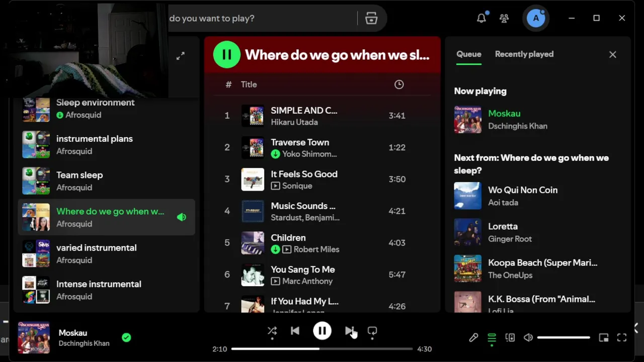Open the Marc Anthony artist link
The image size is (644, 362).
pos(307,281)
